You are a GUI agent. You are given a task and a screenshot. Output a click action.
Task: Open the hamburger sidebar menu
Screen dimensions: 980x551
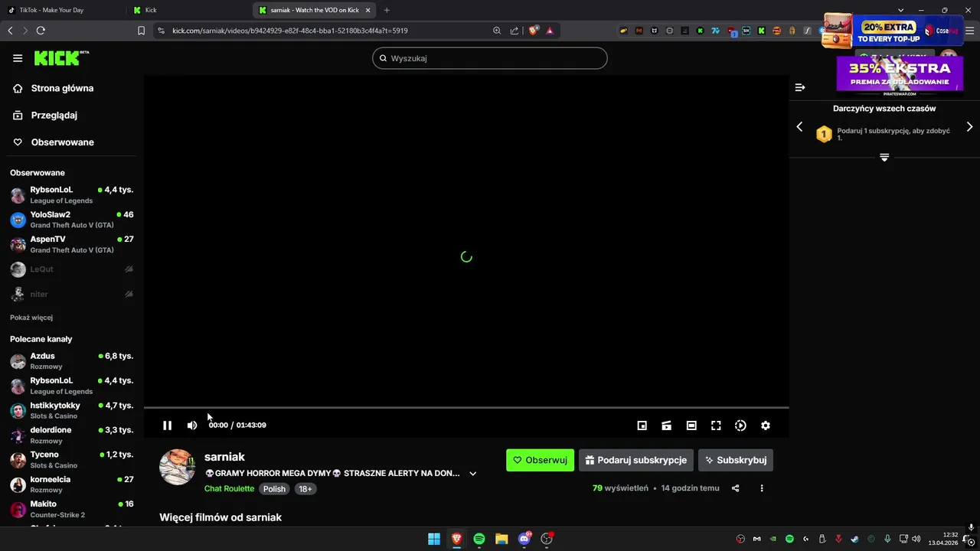tap(18, 58)
